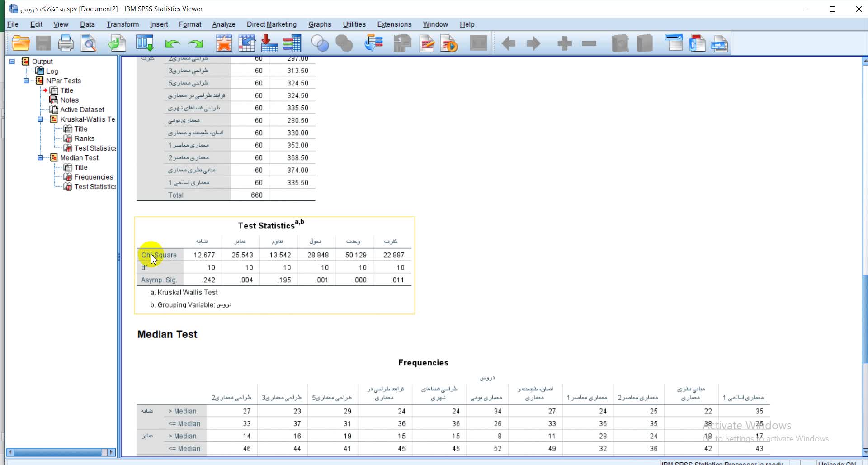This screenshot has height=465, width=868.
Task: Select the Log item in outline
Action: tap(52, 71)
